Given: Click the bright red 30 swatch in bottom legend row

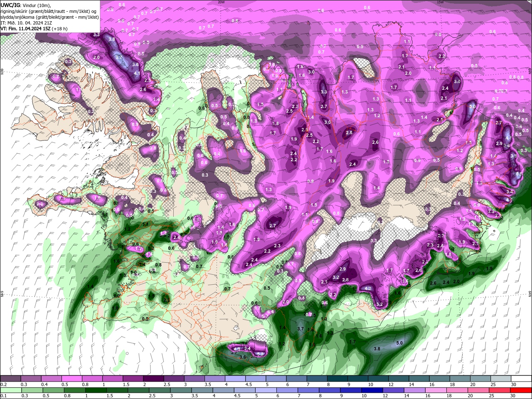Looking at the screenshot, I should pyautogui.click(x=521, y=390).
